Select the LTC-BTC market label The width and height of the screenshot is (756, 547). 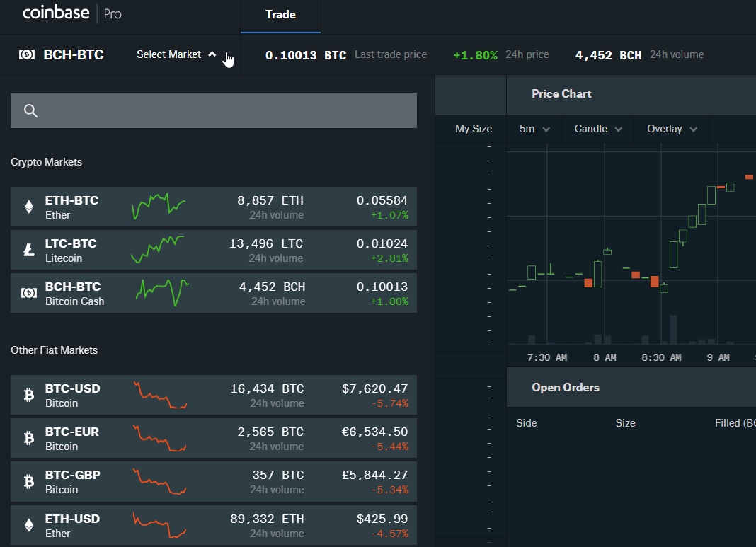tap(71, 243)
